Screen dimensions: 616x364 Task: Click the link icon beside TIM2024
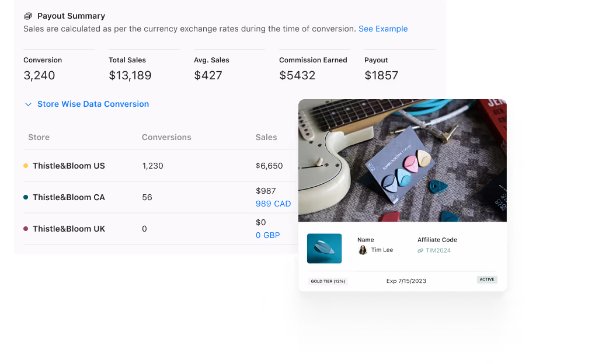tap(420, 250)
